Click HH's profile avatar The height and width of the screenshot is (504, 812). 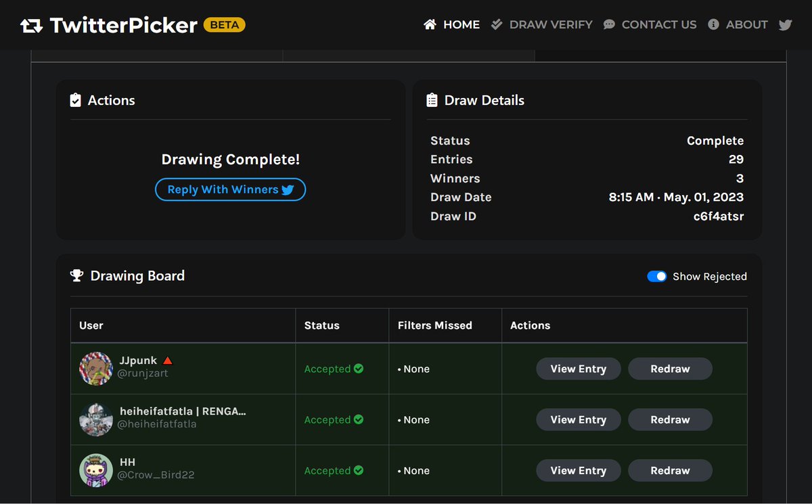[x=96, y=470]
